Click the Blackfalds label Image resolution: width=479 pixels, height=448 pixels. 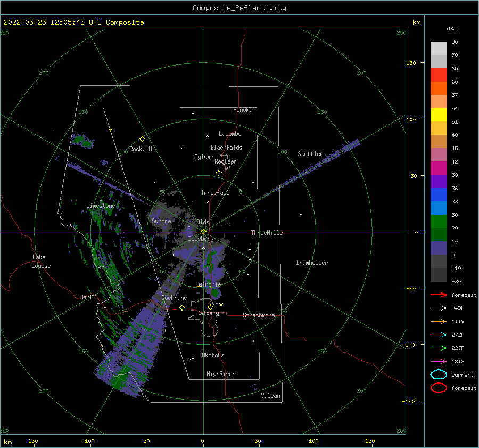[226, 148]
